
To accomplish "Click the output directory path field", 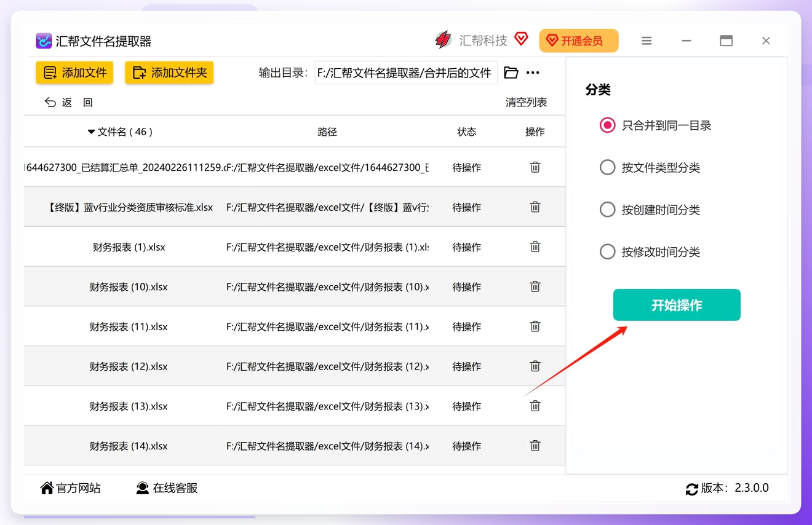I will tap(406, 73).
